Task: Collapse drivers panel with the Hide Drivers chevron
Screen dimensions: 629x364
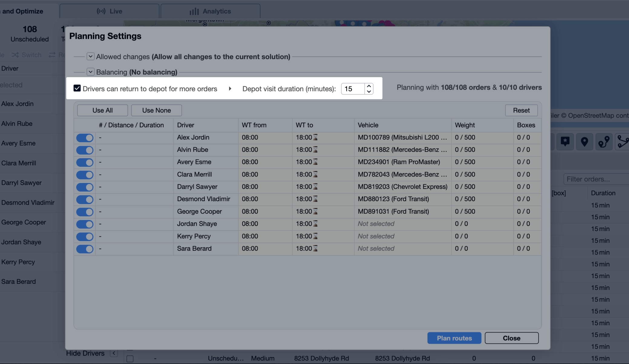Action: tap(114, 353)
